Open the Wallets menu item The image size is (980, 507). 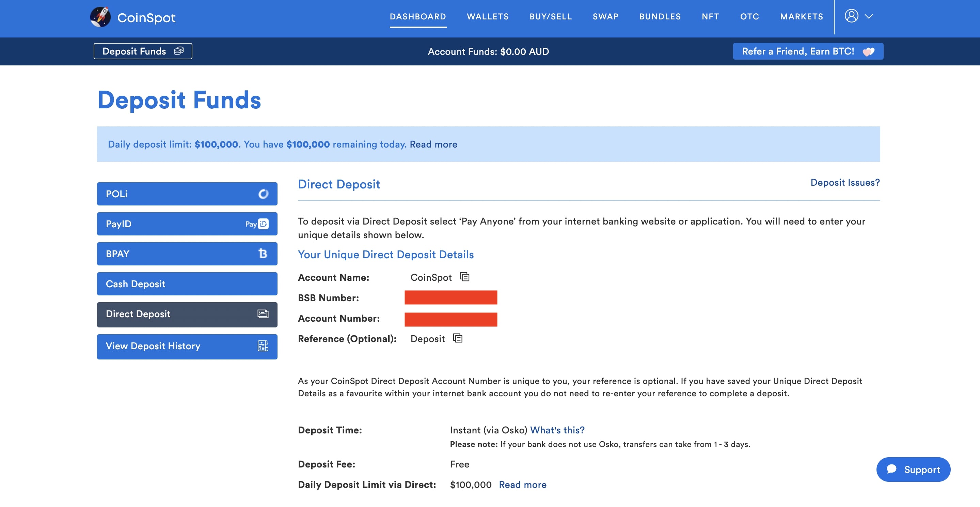488,17
